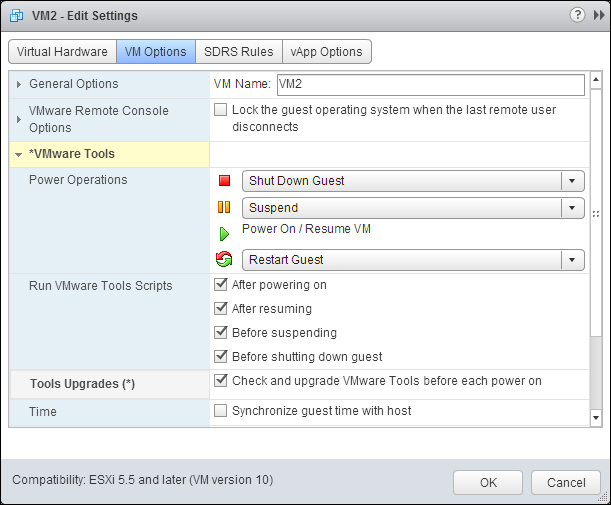Click the help question mark icon

[x=577, y=15]
